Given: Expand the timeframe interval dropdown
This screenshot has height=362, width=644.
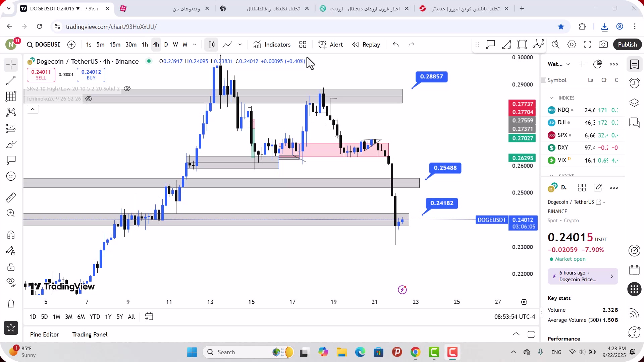Looking at the screenshot, I should pos(195,45).
